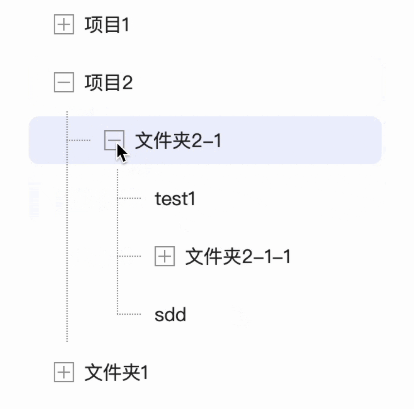The height and width of the screenshot is (409, 414).
Task: Click the square toggle before 文件夹1
Action: 64,372
